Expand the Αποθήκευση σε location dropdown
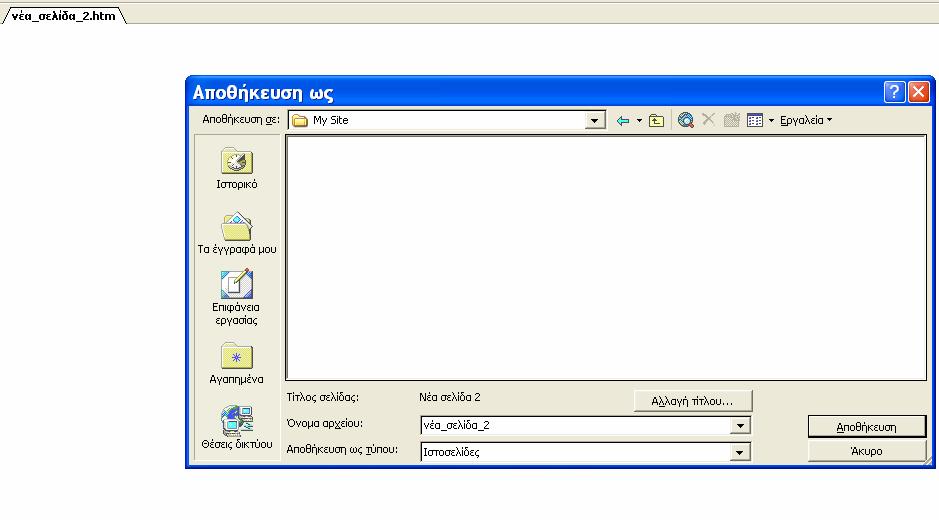This screenshot has width=939, height=520. click(594, 120)
